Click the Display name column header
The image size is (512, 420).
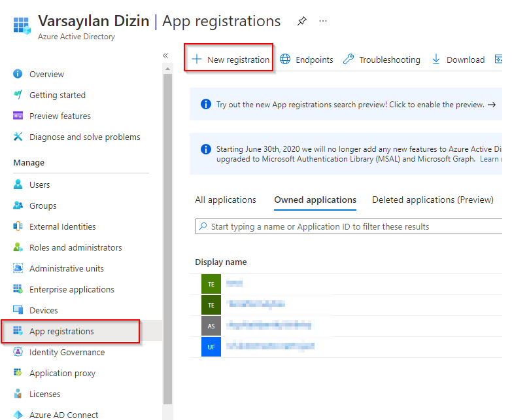pyautogui.click(x=221, y=262)
